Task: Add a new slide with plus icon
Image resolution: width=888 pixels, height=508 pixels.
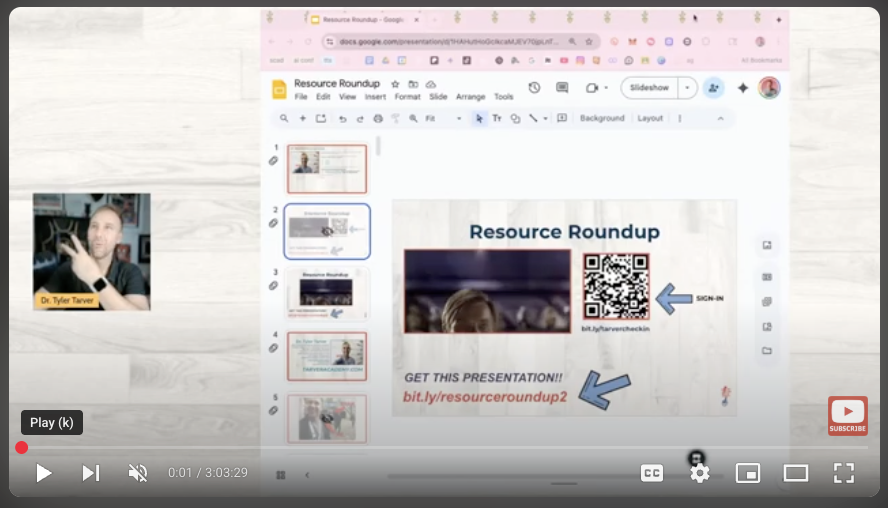Action: (302, 118)
